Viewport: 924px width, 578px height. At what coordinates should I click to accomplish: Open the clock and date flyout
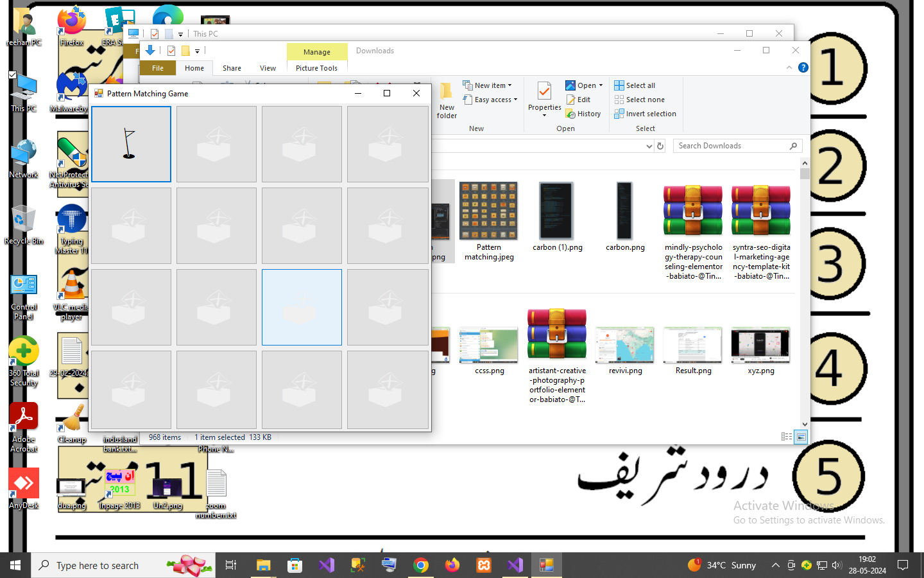click(x=868, y=565)
